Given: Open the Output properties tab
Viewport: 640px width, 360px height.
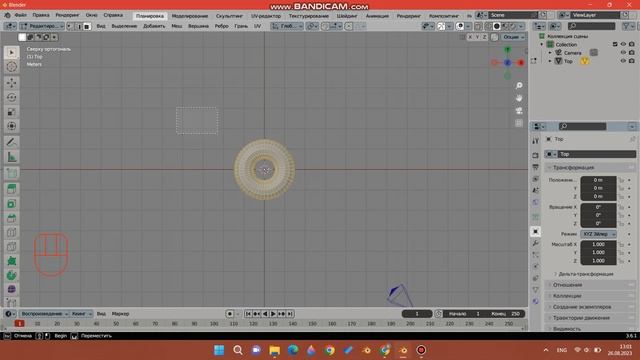Looking at the screenshot, I should [536, 167].
